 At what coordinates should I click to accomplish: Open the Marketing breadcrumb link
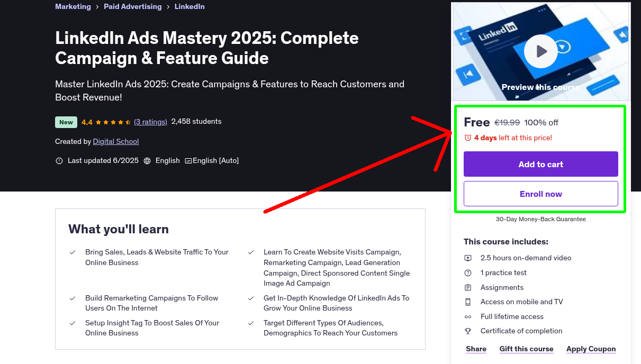73,7
